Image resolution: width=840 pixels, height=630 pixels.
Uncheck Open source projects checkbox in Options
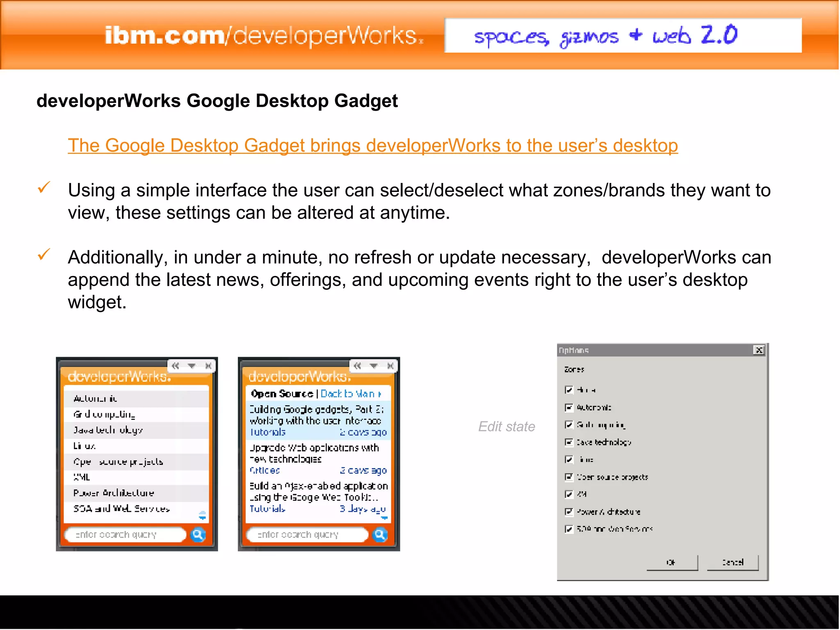568,477
